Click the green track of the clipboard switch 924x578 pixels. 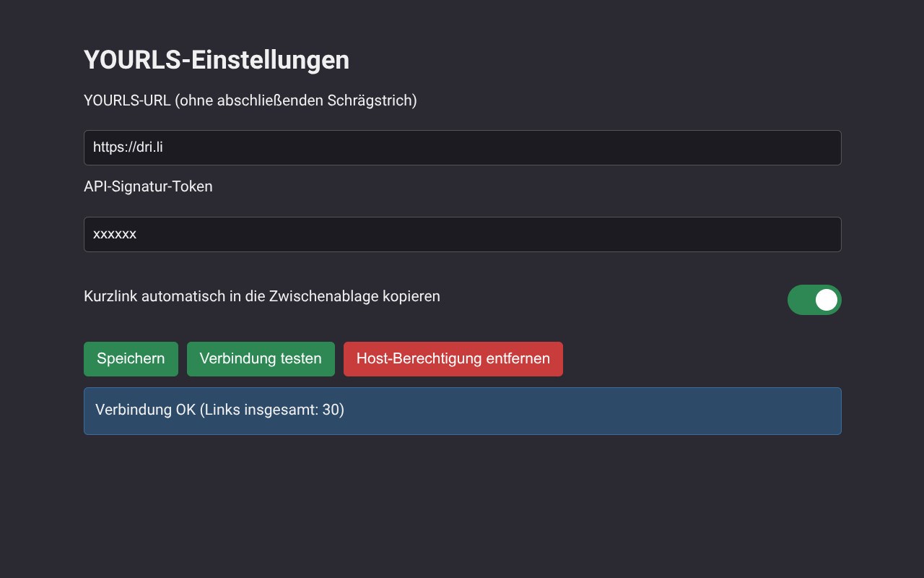pos(800,300)
